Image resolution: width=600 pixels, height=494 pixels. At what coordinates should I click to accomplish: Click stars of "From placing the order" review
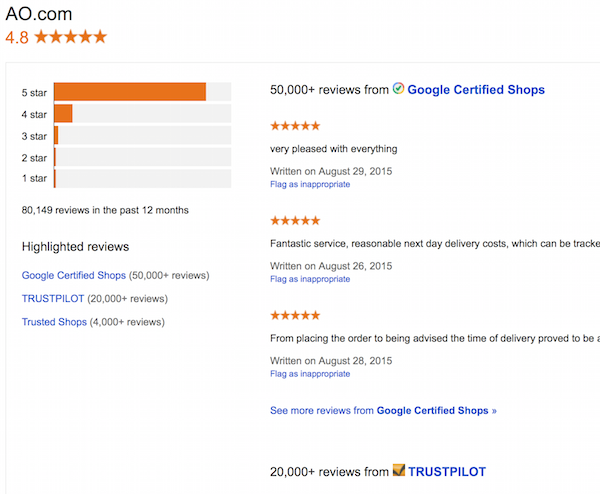click(x=295, y=315)
